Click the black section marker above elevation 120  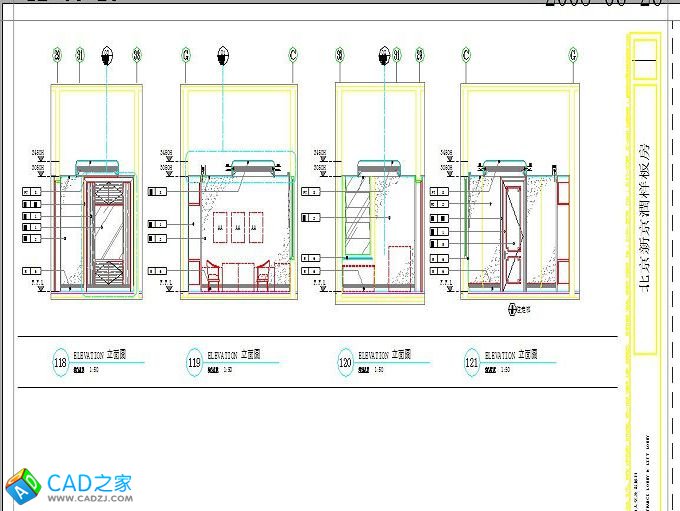(x=383, y=55)
